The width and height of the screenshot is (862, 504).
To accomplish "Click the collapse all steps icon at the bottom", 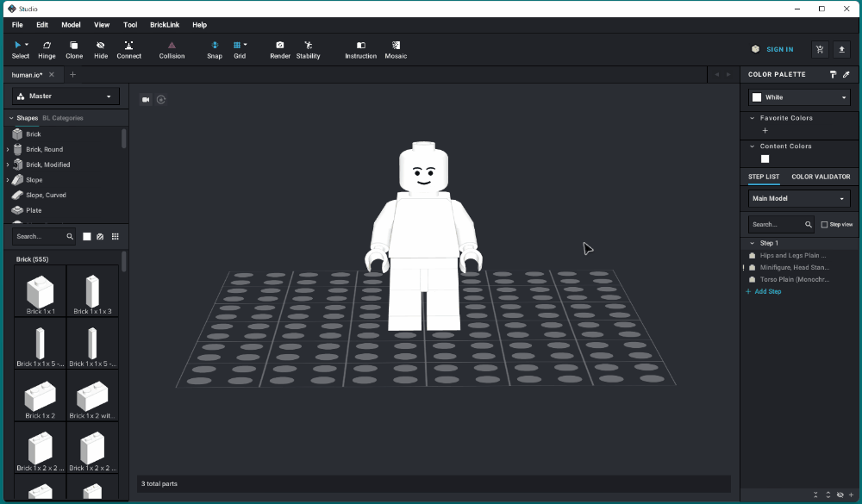I will [x=815, y=495].
